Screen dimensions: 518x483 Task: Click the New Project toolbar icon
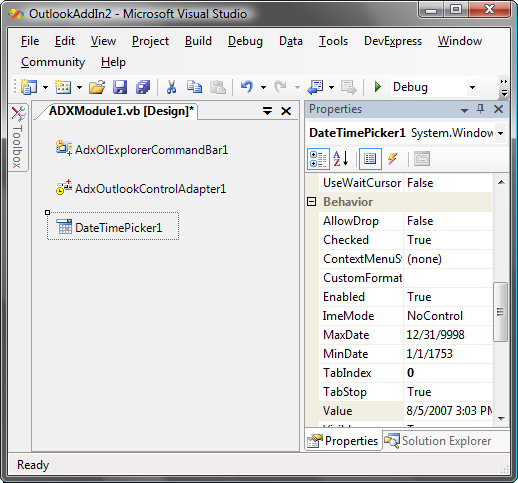pyautogui.click(x=29, y=87)
